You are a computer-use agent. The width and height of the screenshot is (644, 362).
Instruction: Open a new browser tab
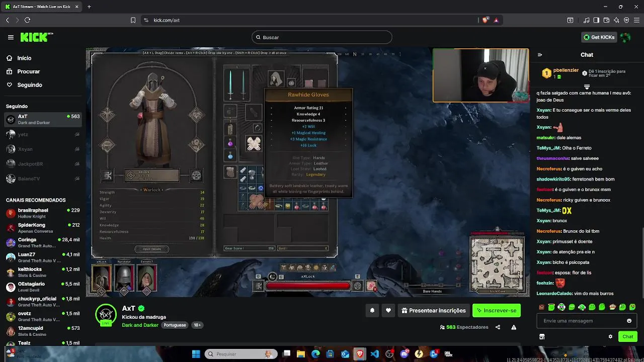(x=89, y=7)
